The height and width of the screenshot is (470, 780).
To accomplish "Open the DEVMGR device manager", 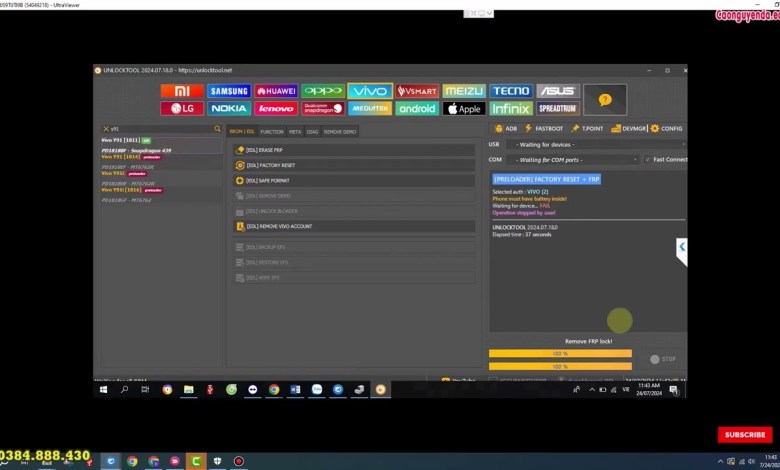I will click(628, 128).
